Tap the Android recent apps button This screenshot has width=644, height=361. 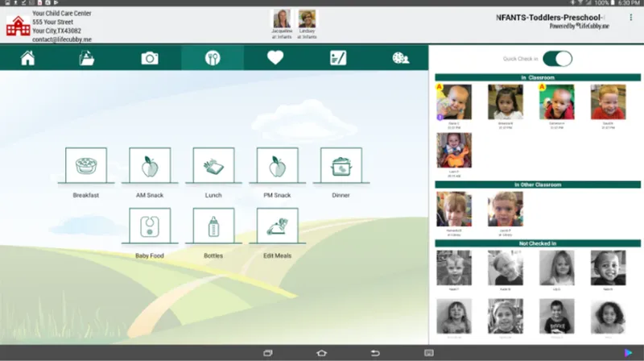coord(268,353)
